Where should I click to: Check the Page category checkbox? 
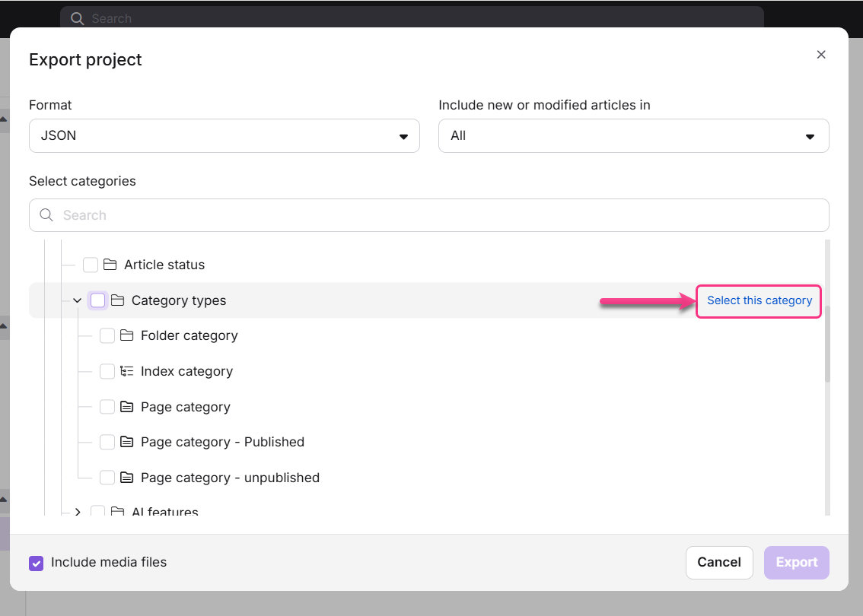pyautogui.click(x=107, y=407)
